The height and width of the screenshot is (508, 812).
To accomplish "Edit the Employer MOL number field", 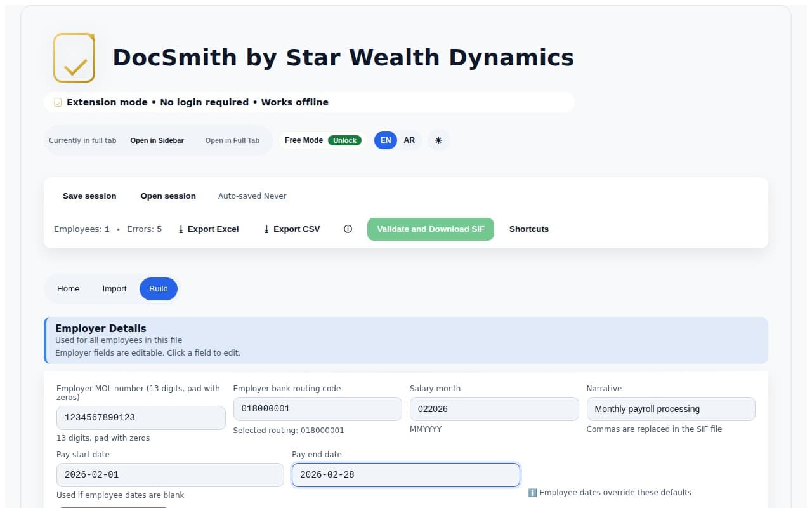I will (141, 418).
